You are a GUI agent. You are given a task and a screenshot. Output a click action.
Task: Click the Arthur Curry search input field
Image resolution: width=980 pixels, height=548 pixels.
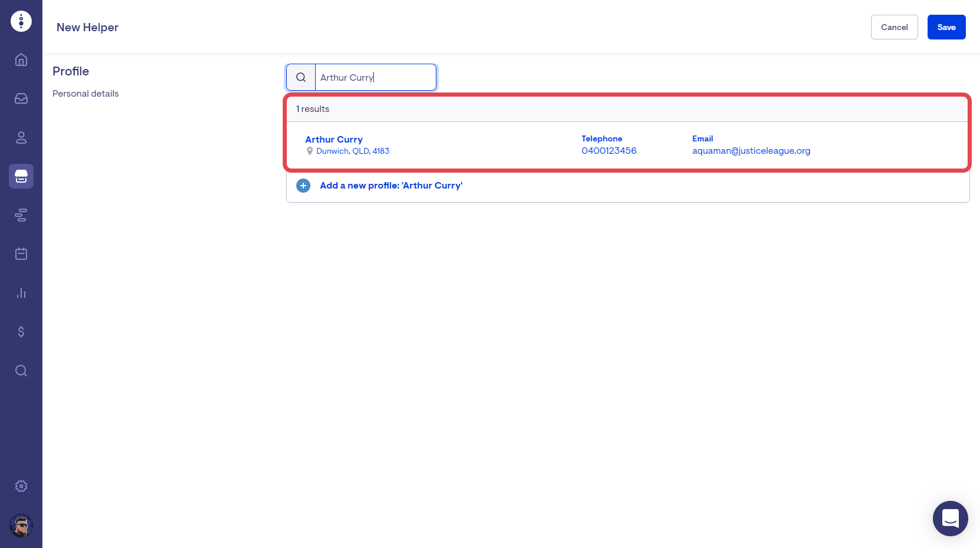pyautogui.click(x=375, y=77)
